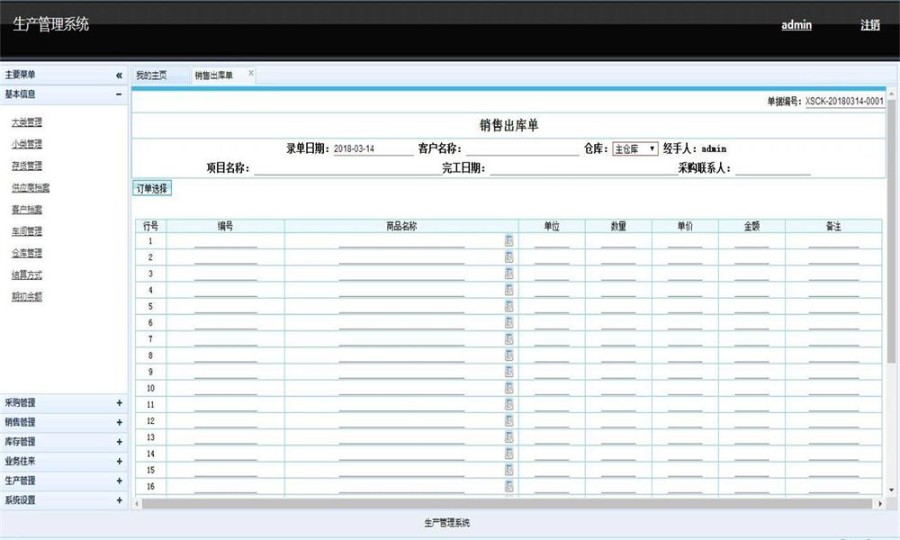Viewport: 900px width, 540px height.
Task: Open product lookup icon in row 5
Action: click(509, 306)
